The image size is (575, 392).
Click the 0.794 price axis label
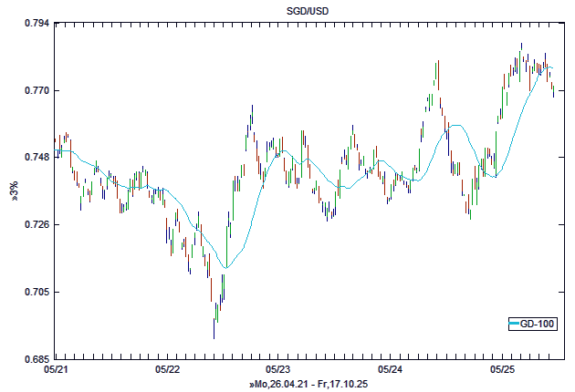click(37, 23)
